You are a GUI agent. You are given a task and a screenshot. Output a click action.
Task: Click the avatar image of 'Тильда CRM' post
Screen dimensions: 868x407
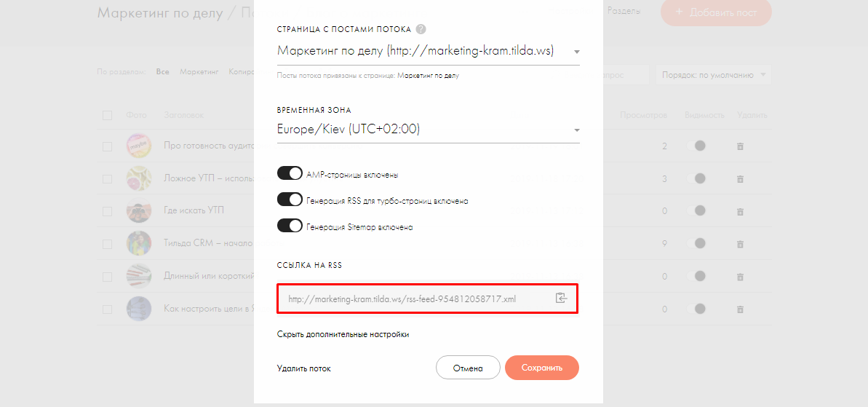click(x=138, y=244)
